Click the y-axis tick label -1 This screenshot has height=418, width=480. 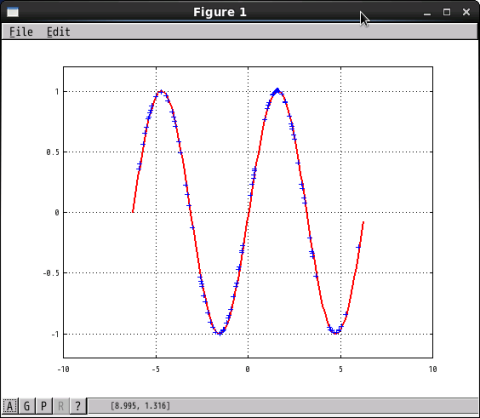[x=55, y=334]
